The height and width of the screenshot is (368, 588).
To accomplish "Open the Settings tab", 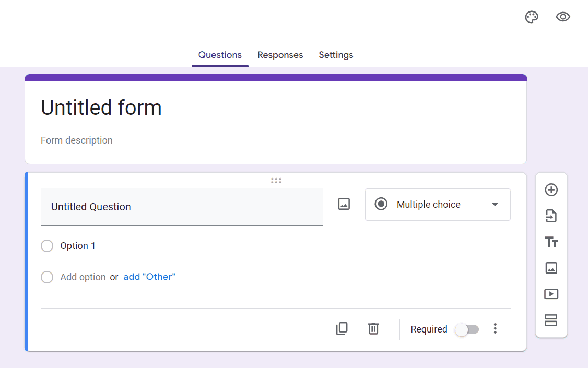I will tap(336, 55).
